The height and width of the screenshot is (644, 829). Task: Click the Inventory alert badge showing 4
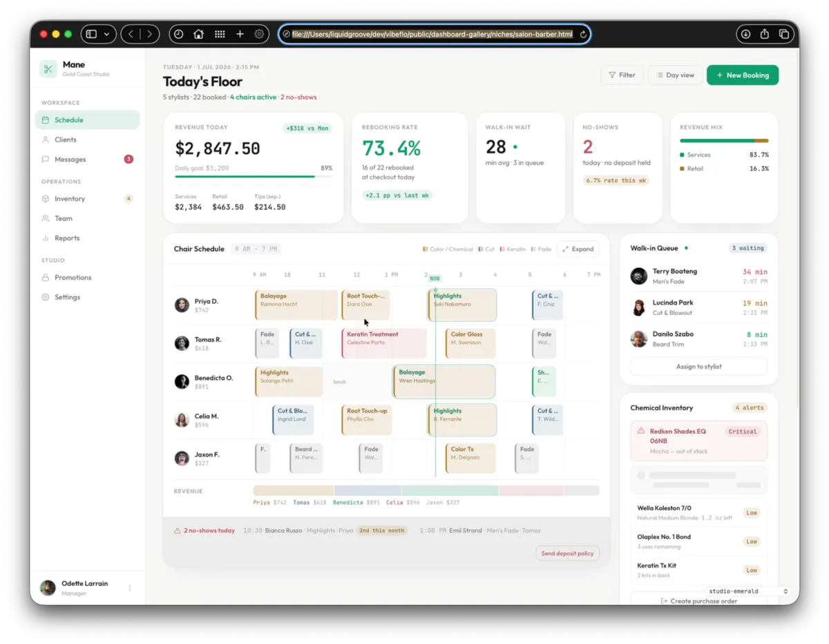click(x=128, y=198)
